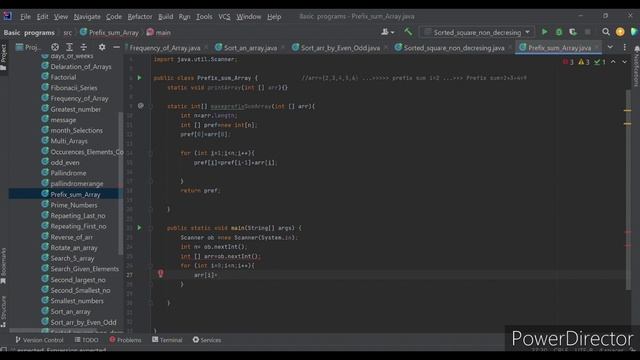Image resolution: width=640 pixels, height=360 pixels.
Task: Open the Tools menu
Action: point(204,17)
